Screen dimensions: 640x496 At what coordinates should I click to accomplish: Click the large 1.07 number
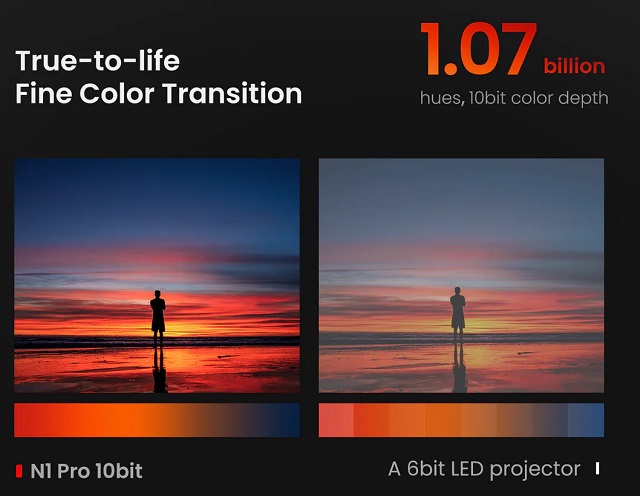[477, 50]
